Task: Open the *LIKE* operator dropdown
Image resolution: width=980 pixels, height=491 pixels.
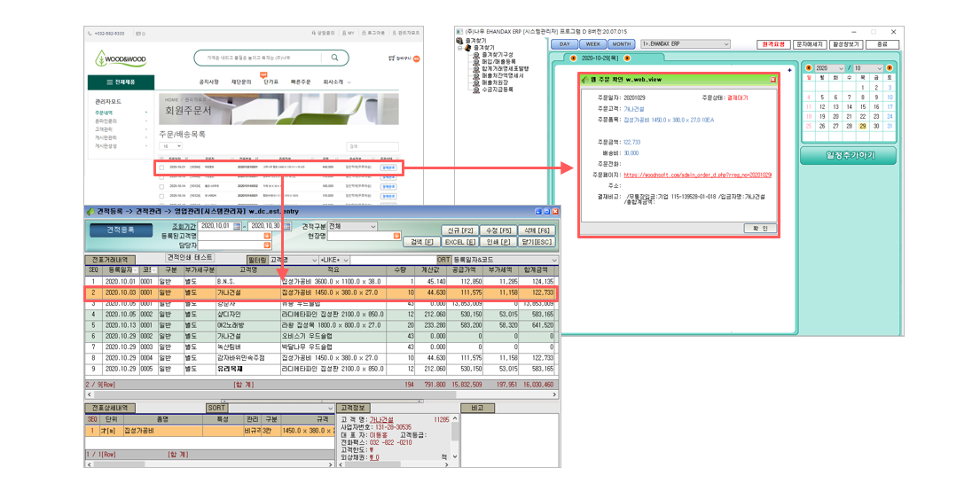Action: (x=334, y=260)
